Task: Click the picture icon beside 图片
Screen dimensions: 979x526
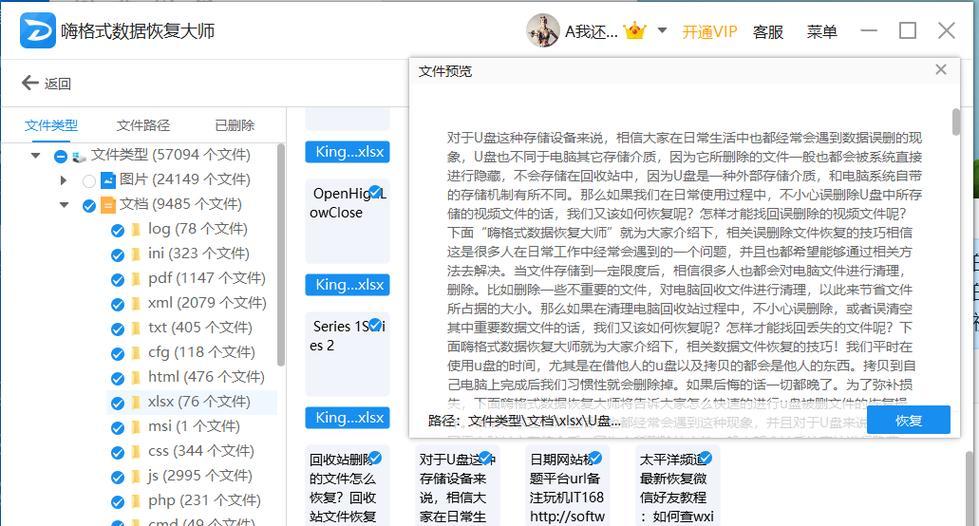Action: pos(108,181)
